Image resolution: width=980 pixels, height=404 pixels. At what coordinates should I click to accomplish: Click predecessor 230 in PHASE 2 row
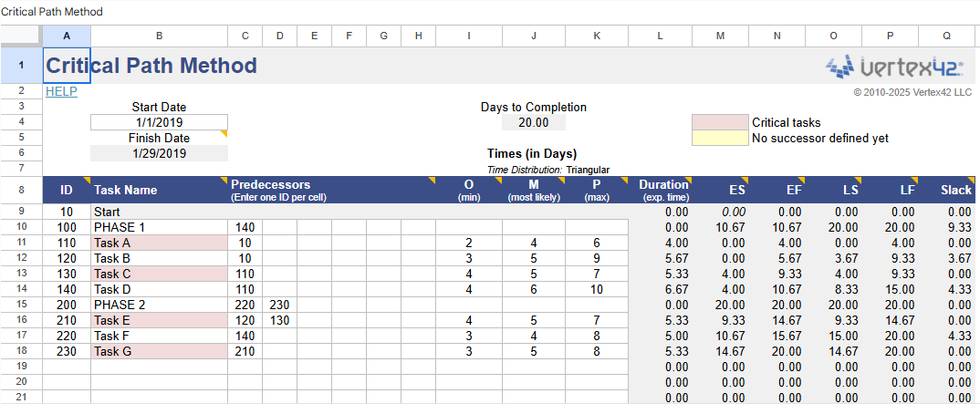[x=279, y=305]
